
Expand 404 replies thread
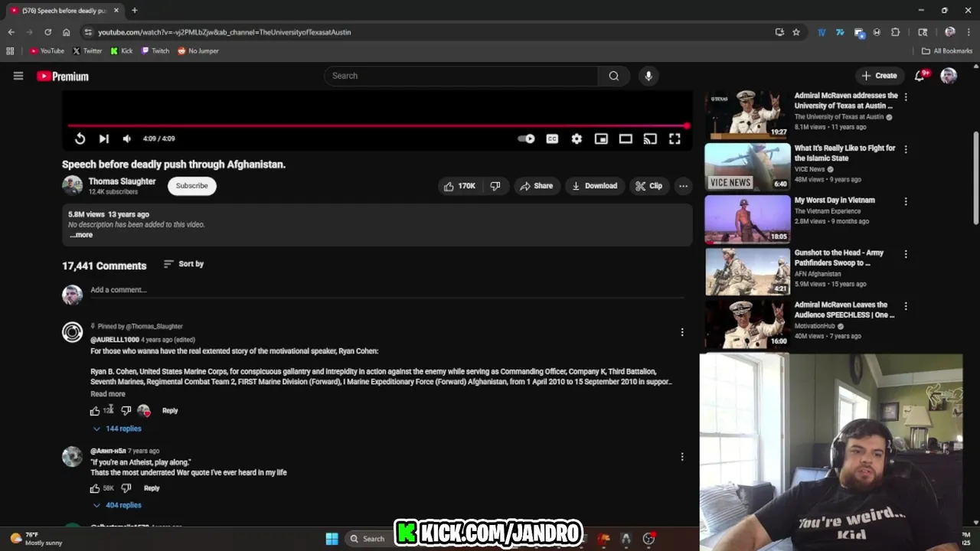click(117, 505)
